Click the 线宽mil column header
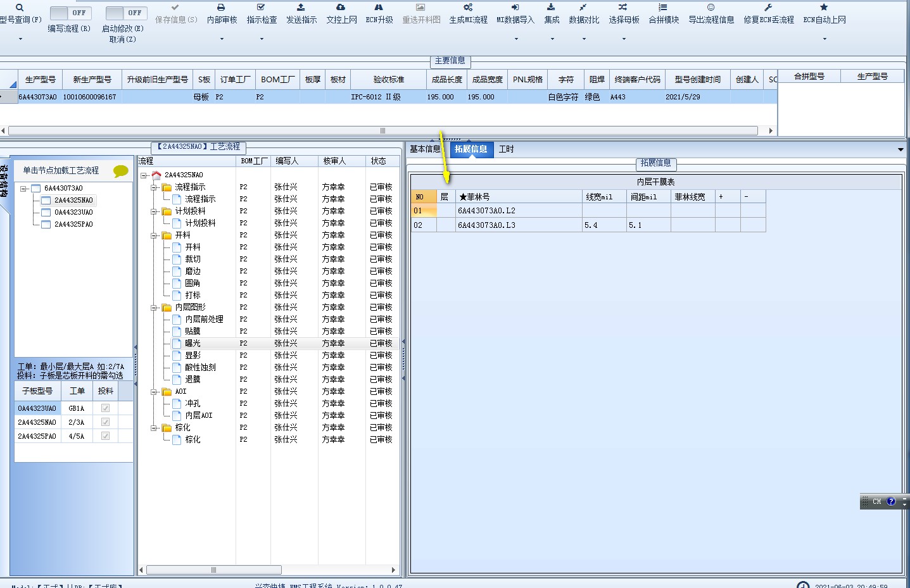 coord(604,197)
